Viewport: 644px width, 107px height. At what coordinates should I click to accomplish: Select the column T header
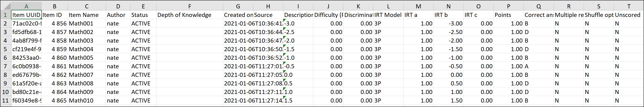[629, 6]
